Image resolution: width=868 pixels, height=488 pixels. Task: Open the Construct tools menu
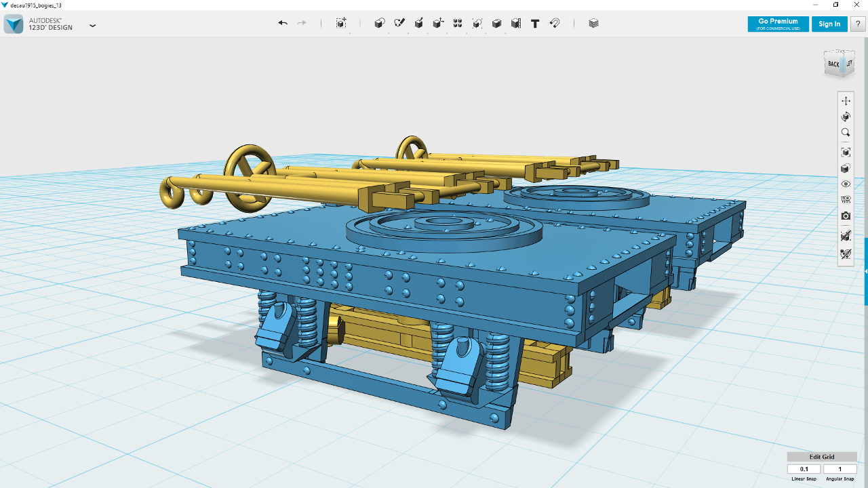(x=419, y=23)
